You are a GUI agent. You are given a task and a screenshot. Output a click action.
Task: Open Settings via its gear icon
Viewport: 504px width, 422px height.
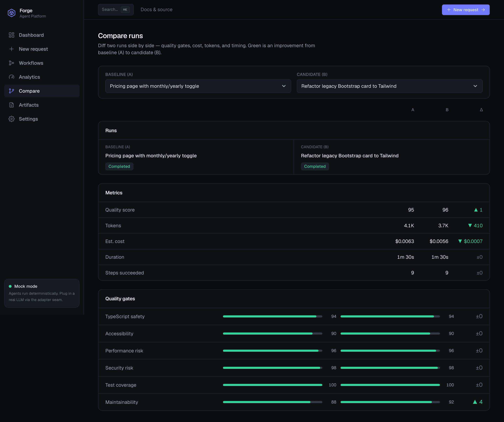pyautogui.click(x=12, y=119)
